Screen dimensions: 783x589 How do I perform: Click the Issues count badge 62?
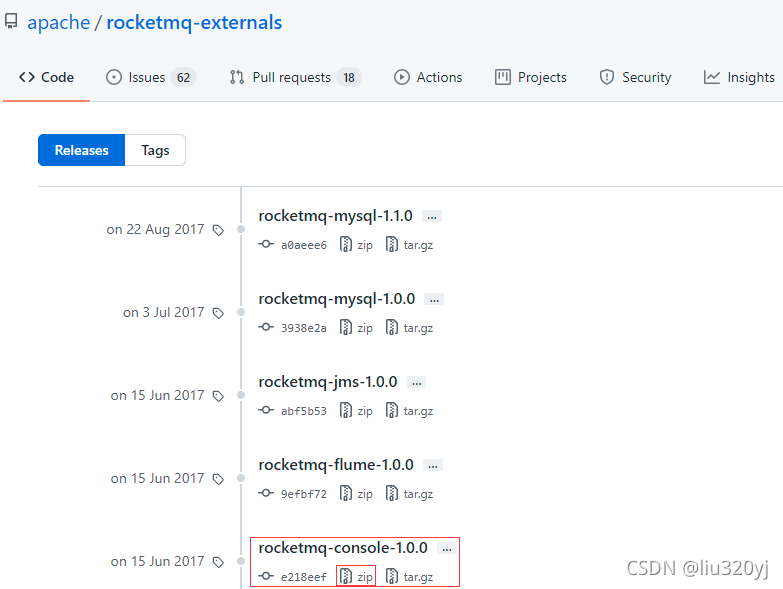183,77
